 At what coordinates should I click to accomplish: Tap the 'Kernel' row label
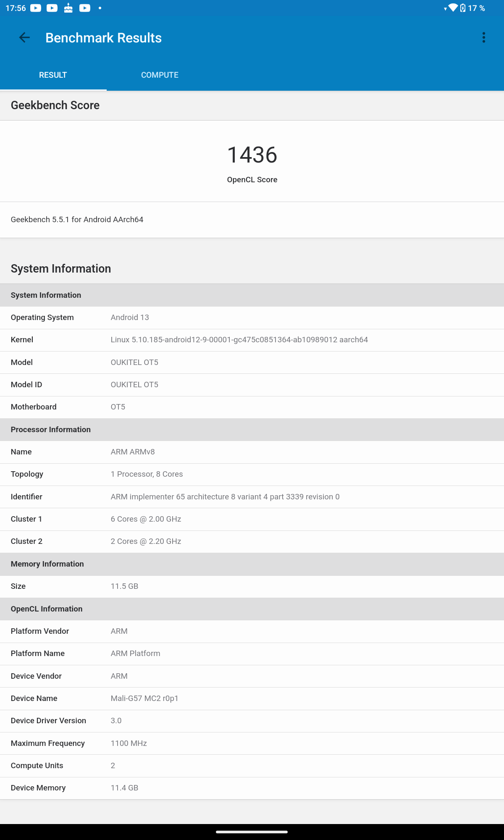22,340
